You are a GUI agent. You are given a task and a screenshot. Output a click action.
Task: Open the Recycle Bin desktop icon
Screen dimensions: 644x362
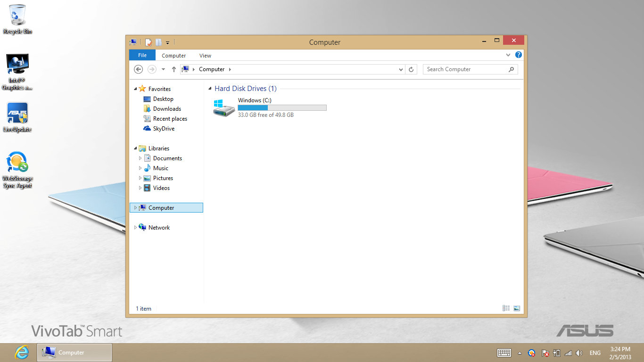tap(17, 19)
